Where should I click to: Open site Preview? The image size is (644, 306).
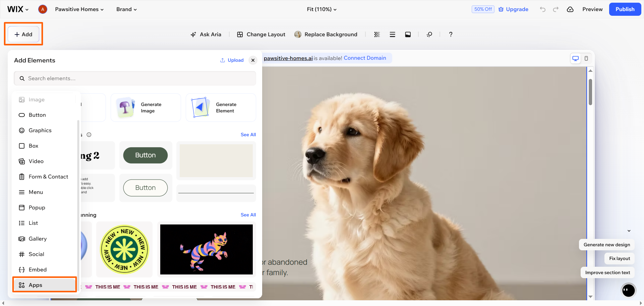pos(592,9)
